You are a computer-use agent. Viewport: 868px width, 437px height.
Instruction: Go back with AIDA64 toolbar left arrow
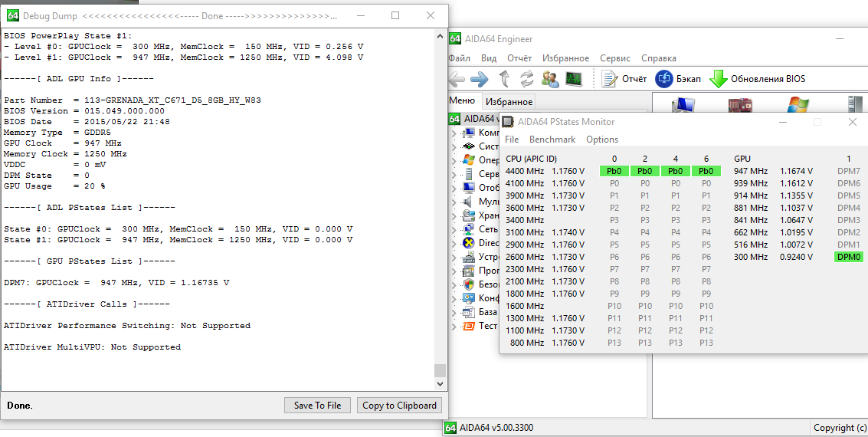[456, 79]
